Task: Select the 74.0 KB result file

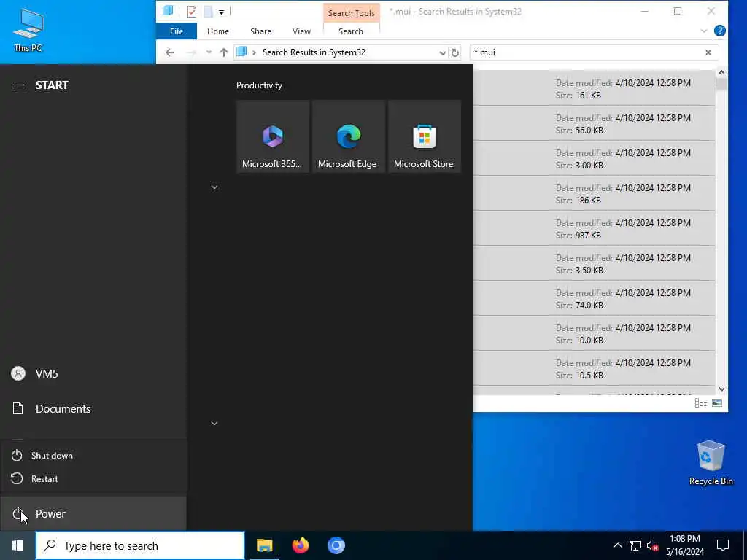Action: [594, 298]
